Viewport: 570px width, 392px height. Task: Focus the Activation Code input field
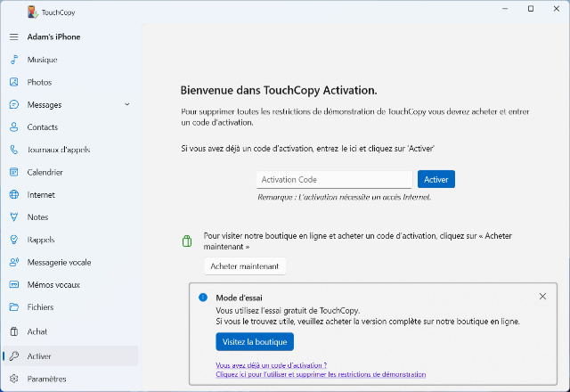point(334,180)
